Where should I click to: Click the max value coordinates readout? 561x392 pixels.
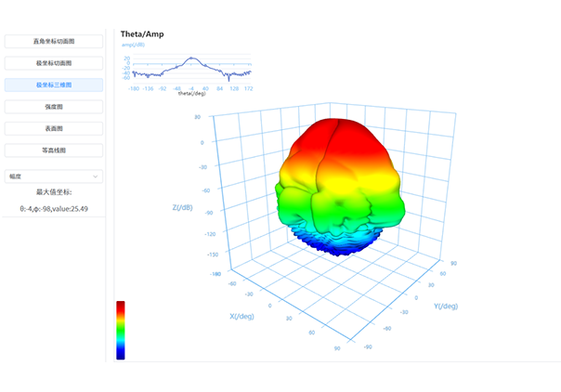click(54, 209)
